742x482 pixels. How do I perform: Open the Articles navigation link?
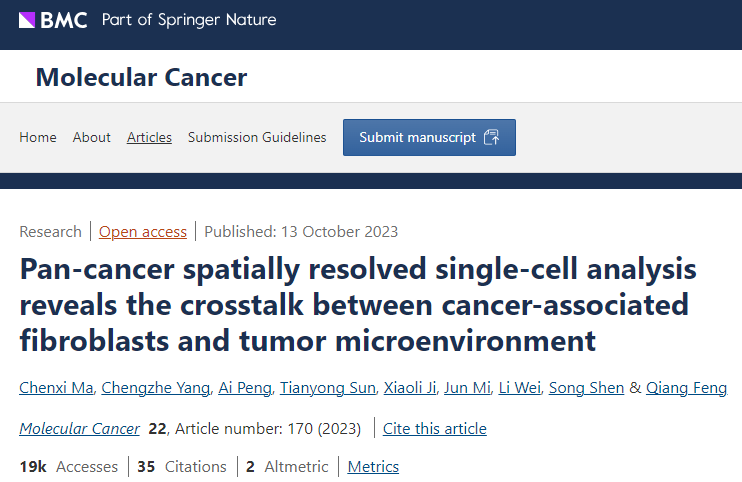click(x=149, y=137)
